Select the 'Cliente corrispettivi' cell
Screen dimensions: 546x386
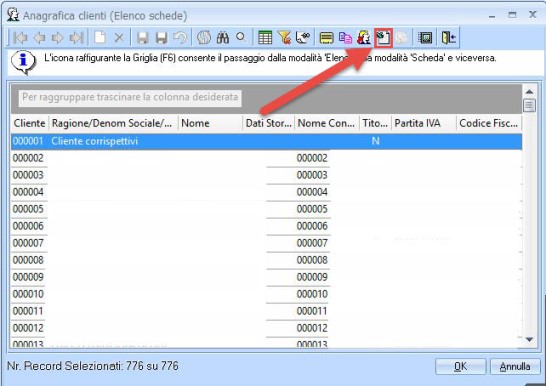[94, 141]
